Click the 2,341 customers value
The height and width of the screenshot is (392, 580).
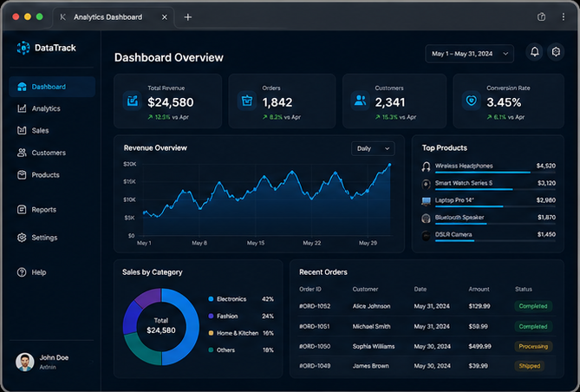(x=390, y=102)
